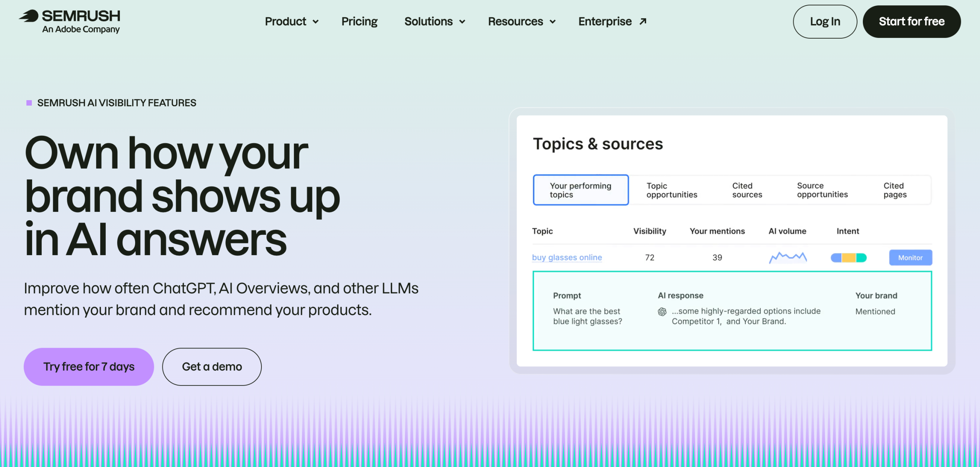Viewport: 980px width, 467px height.
Task: Click the visibility value 72
Action: click(x=650, y=257)
